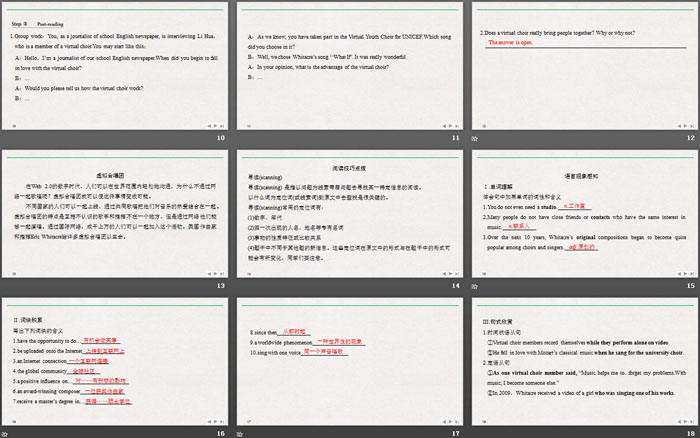Click the animation star icon under slide 11
The height and width of the screenshot is (438, 700).
pyautogui.click(x=240, y=140)
